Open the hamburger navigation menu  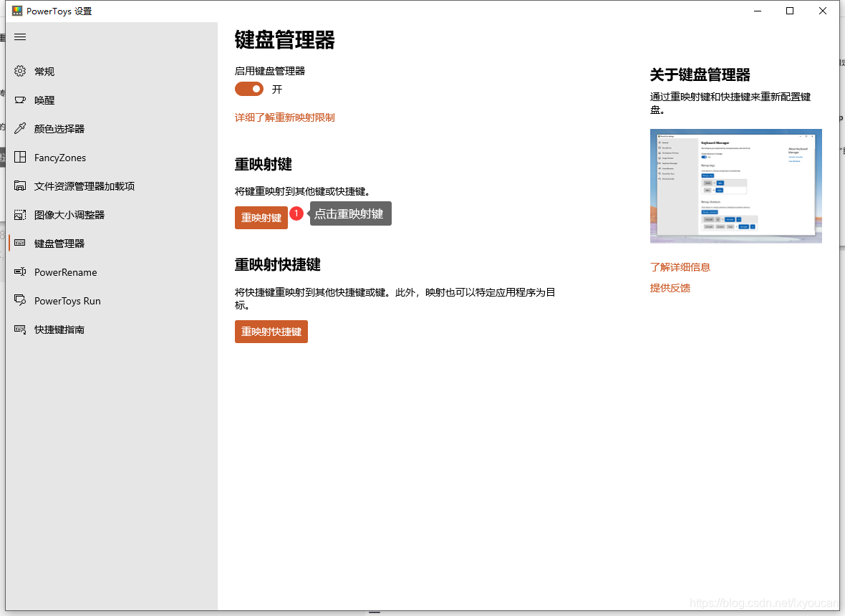pyautogui.click(x=20, y=37)
